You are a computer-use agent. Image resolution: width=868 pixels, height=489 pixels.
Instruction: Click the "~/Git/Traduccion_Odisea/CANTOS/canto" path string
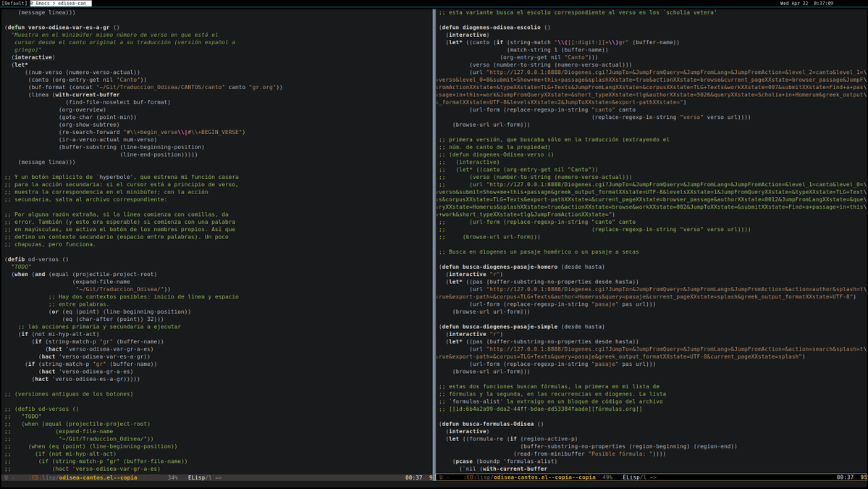click(161, 88)
